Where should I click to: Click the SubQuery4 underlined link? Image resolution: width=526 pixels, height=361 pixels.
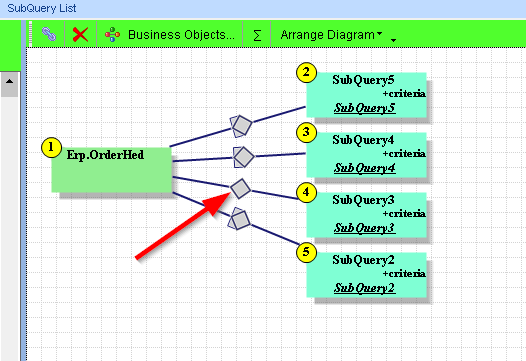tap(365, 168)
